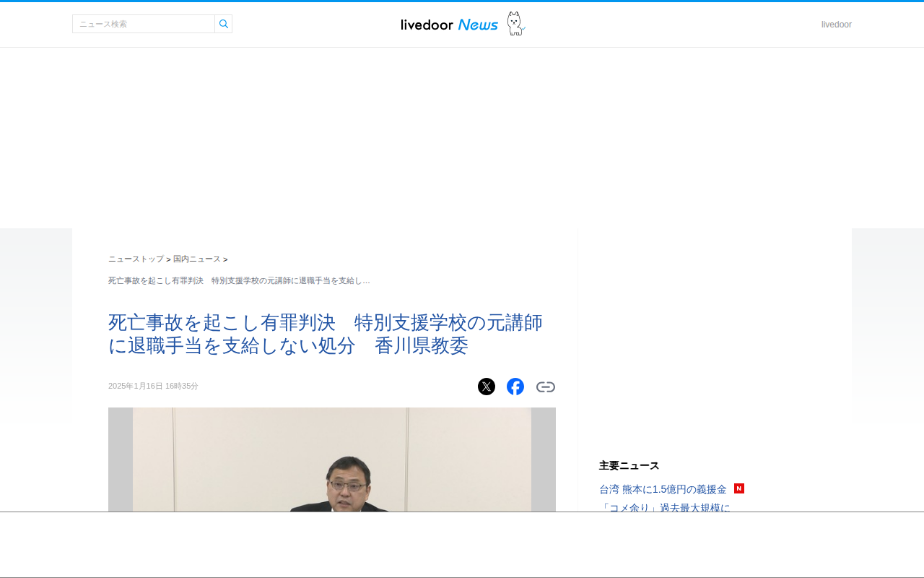Focus the ニュース検索 search field
Image resolution: width=924 pixels, height=578 pixels.
(x=144, y=24)
